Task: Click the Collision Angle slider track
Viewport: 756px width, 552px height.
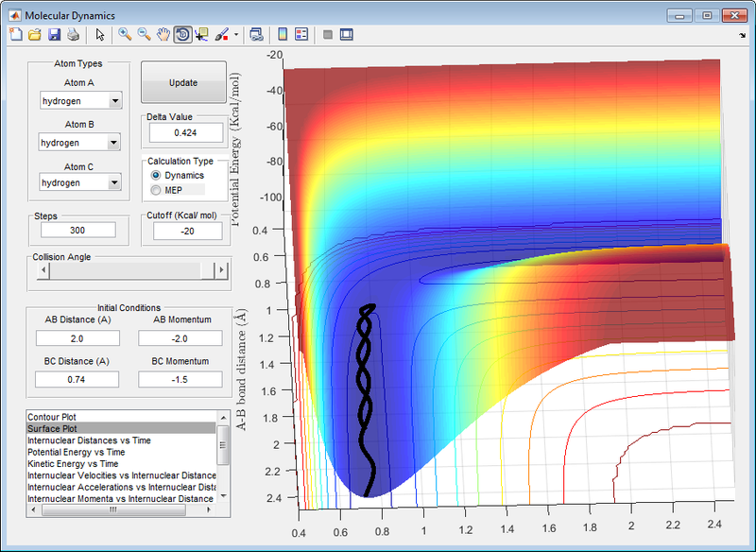Action: [x=126, y=270]
